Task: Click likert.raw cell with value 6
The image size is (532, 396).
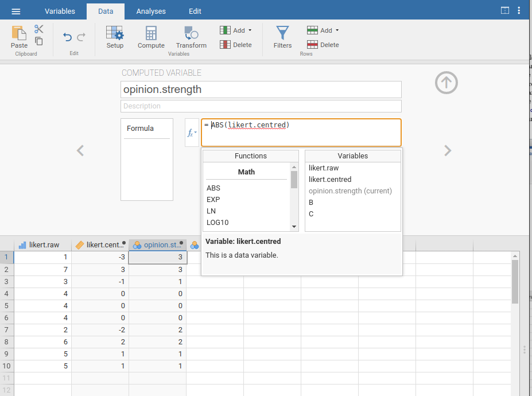Action: pos(42,342)
